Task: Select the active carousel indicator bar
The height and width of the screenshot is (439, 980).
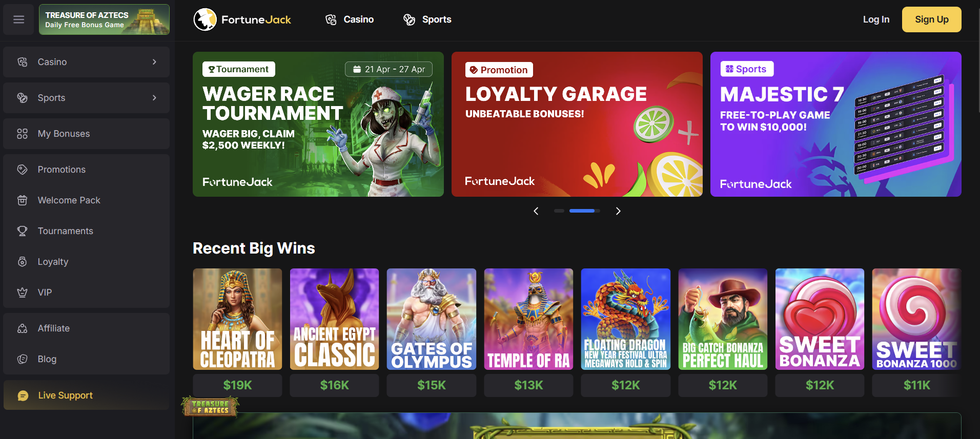Action: [582, 211]
